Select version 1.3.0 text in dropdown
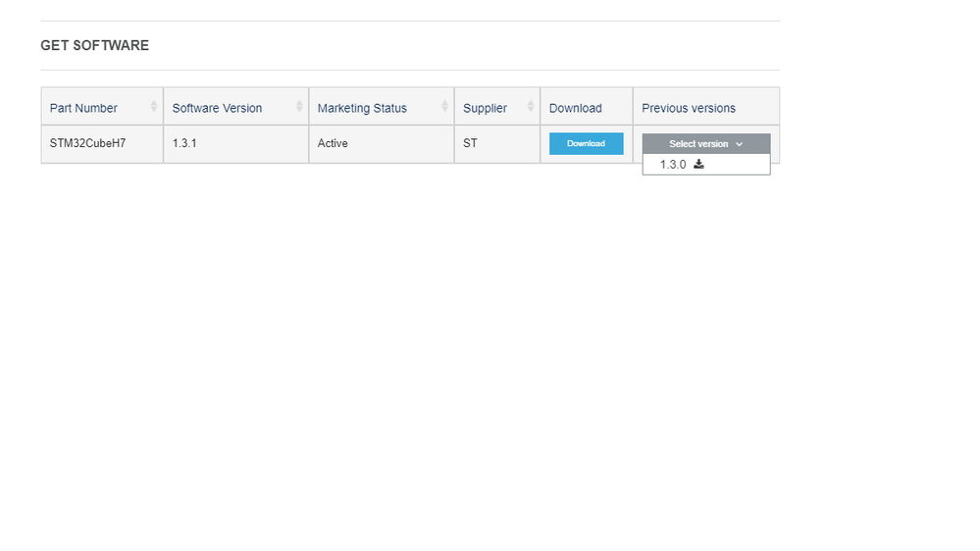 (673, 165)
